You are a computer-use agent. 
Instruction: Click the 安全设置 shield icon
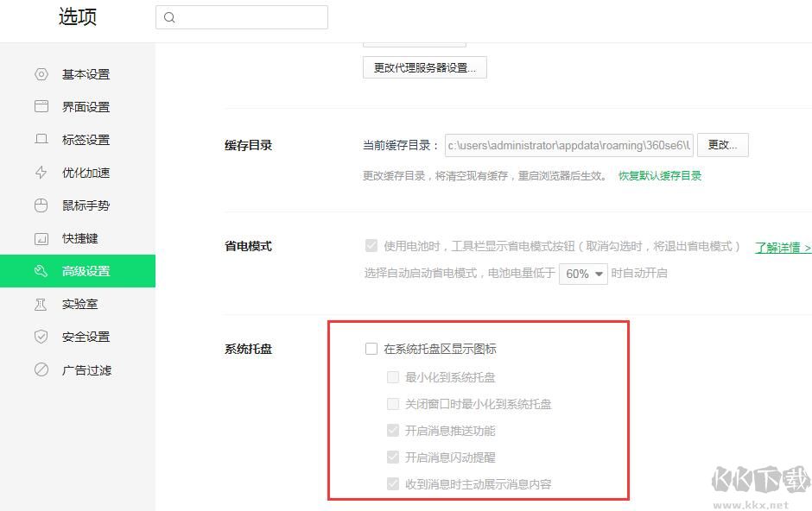tap(41, 337)
